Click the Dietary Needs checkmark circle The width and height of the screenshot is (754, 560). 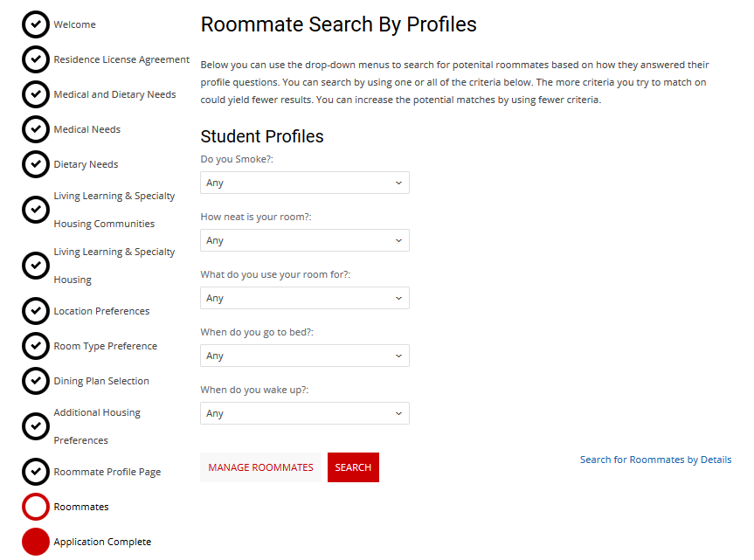pyautogui.click(x=36, y=164)
